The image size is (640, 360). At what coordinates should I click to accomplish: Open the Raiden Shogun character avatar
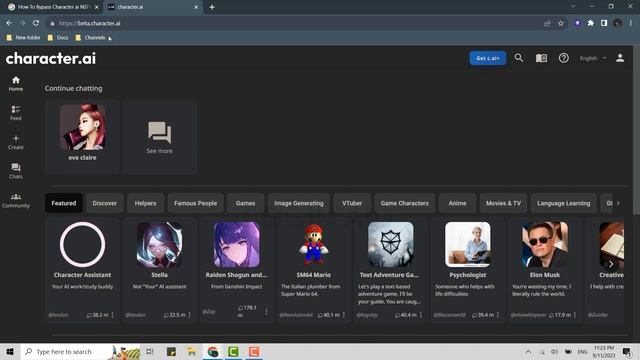coord(237,244)
